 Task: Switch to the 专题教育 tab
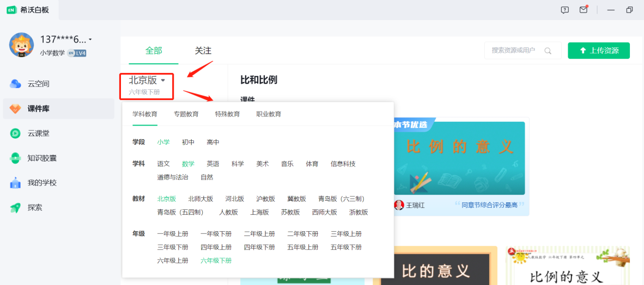[186, 114]
